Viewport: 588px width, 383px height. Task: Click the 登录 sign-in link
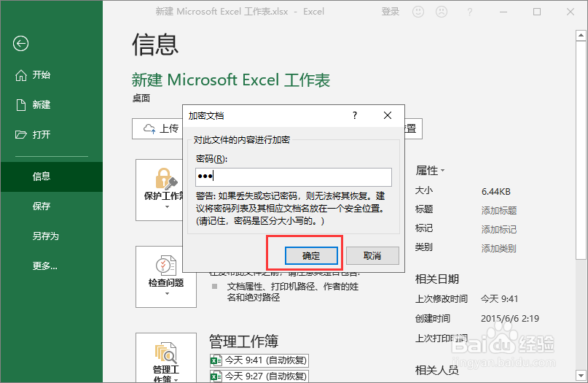click(391, 12)
